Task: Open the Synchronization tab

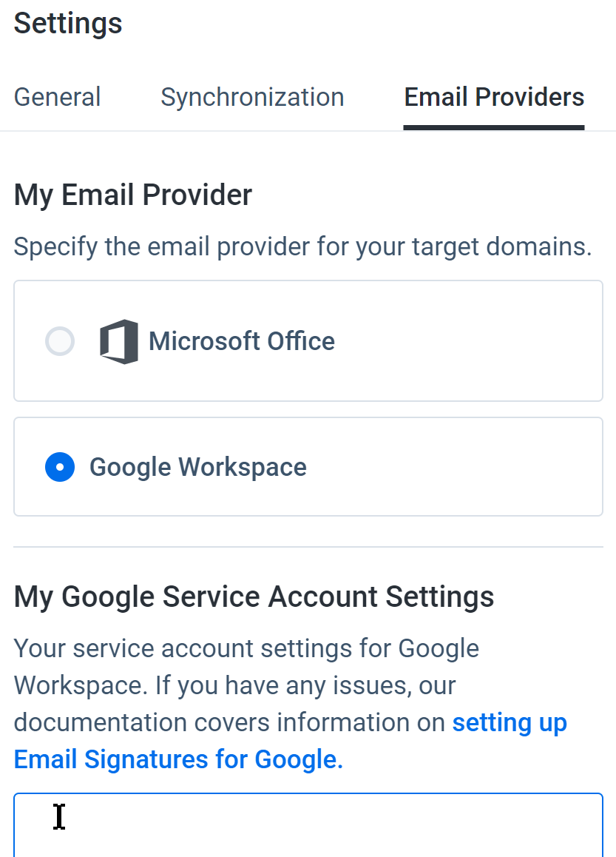Action: (252, 97)
